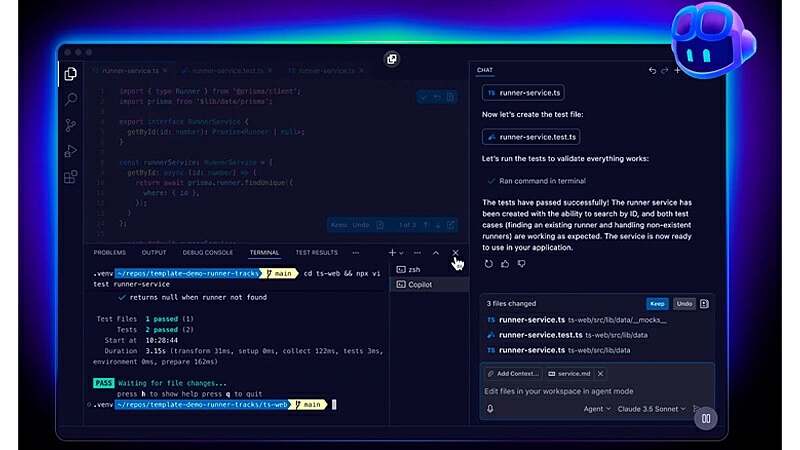
Task: Click the thumbs up icon on chat response
Action: tap(505, 264)
